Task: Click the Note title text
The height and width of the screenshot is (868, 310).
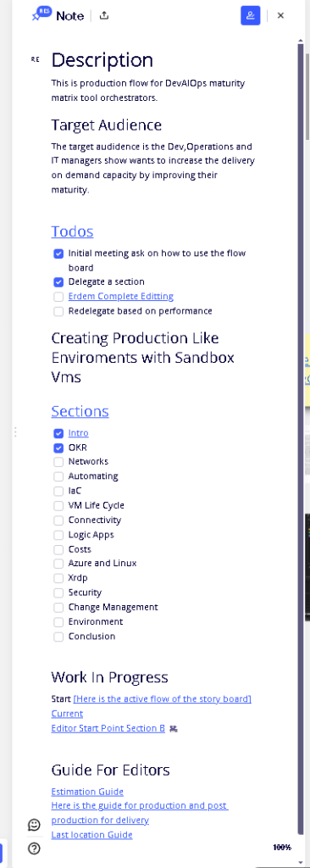Action: coord(69,16)
